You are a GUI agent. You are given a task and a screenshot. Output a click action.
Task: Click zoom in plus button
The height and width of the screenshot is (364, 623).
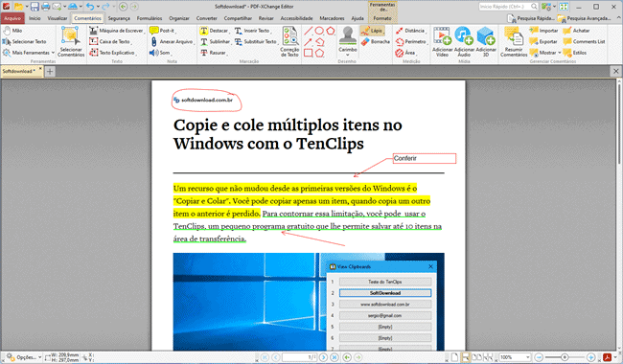click(x=590, y=357)
